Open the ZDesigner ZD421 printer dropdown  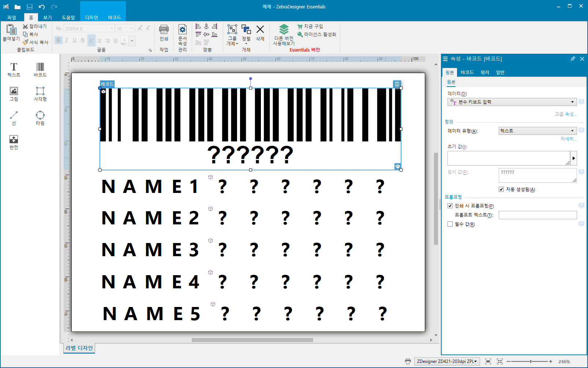(x=447, y=361)
